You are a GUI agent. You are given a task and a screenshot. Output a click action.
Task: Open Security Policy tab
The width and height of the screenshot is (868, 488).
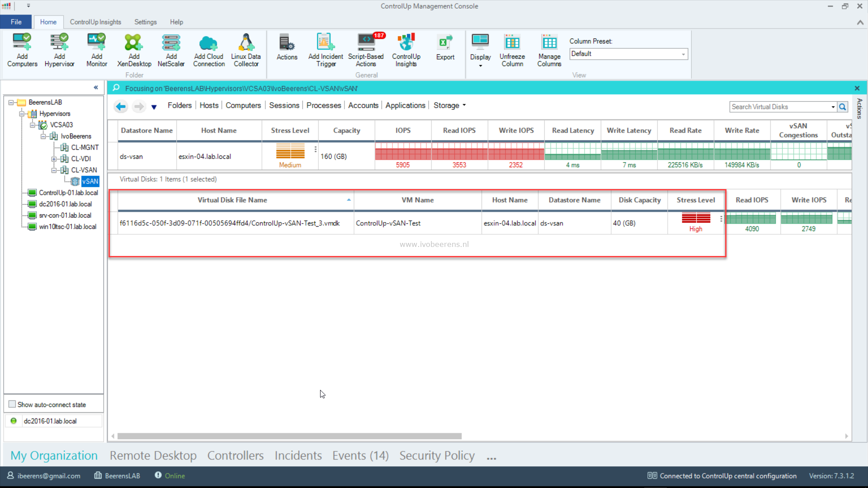pos(437,455)
